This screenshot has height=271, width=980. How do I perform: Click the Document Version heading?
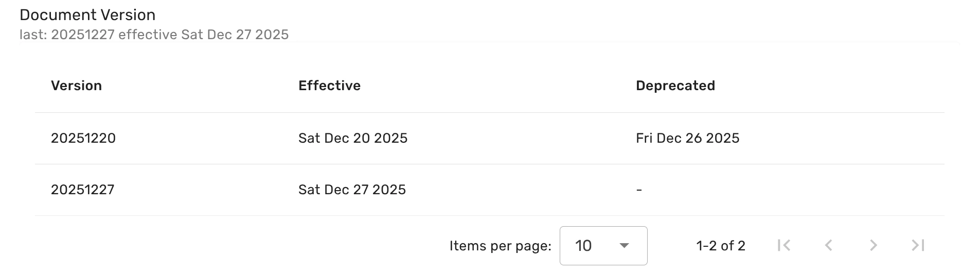(x=87, y=15)
